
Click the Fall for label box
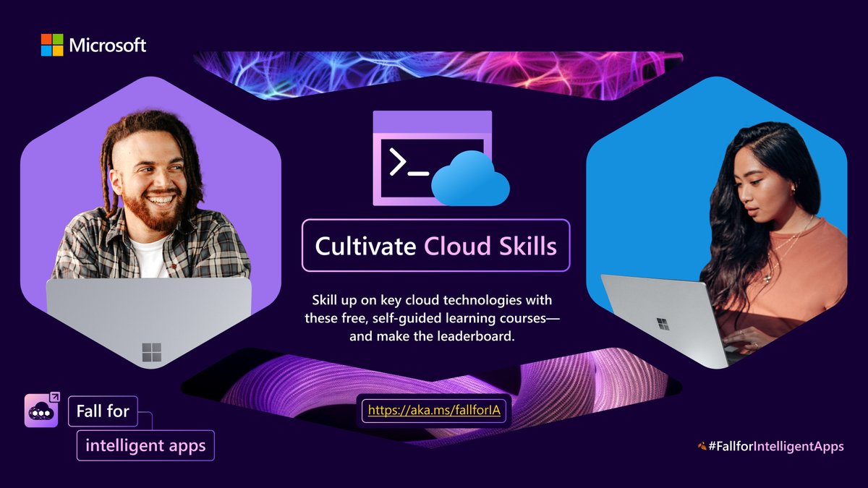coord(103,411)
